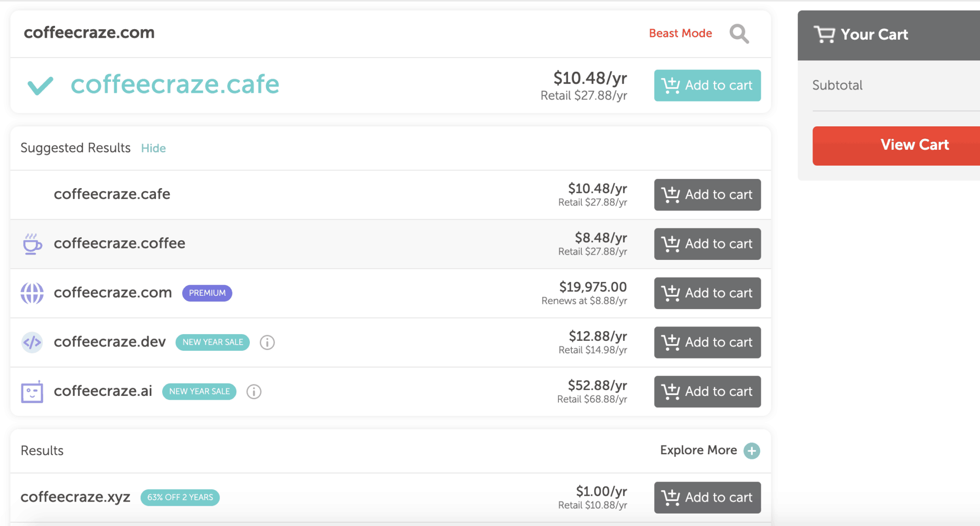980x526 pixels.
Task: Hide the Suggested Results section
Action: click(153, 148)
